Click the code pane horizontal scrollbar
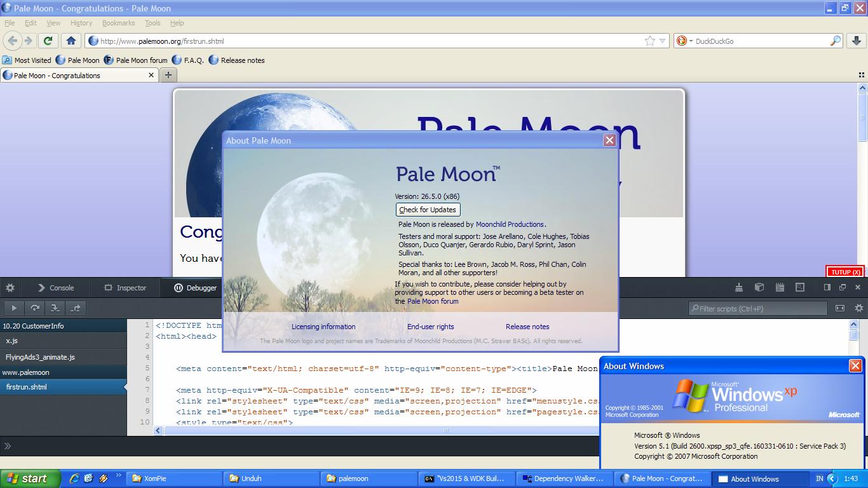868x488 pixels. coord(445,430)
